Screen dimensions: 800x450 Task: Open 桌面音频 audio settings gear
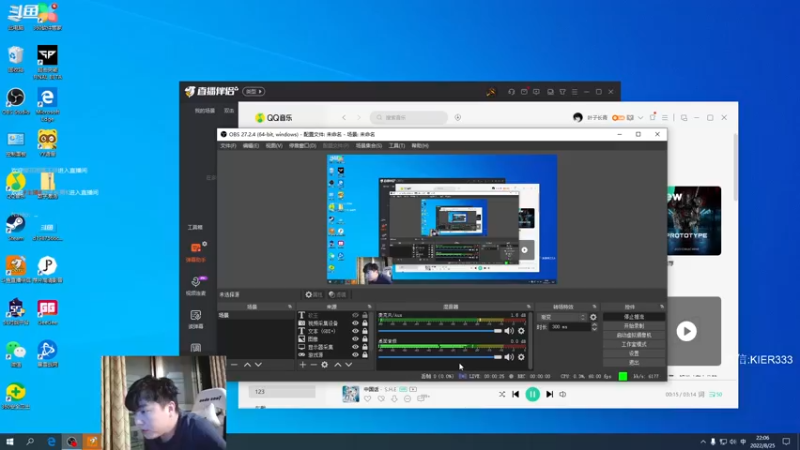(x=521, y=357)
